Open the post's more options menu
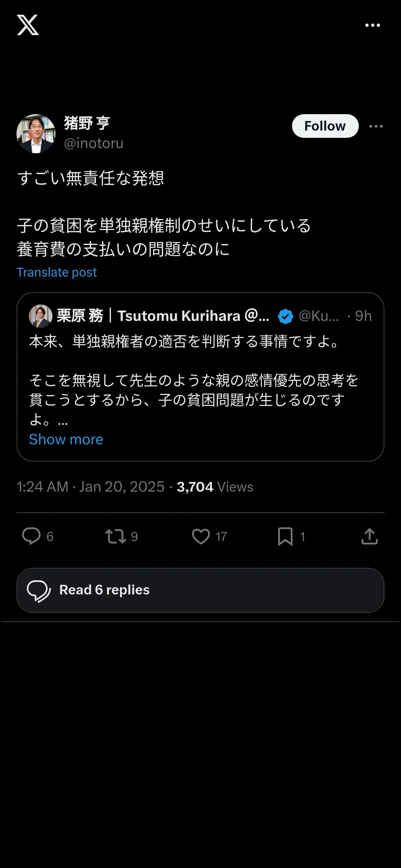This screenshot has height=868, width=401. click(x=376, y=126)
